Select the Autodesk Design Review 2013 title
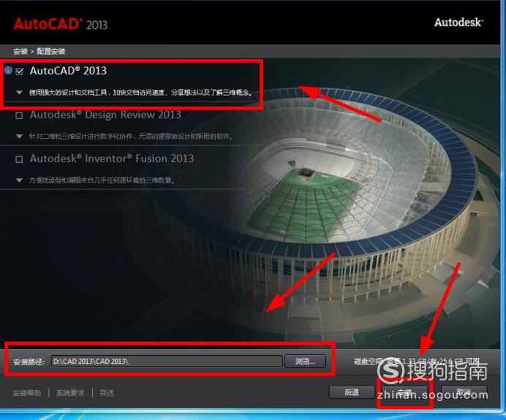506x420 pixels. (x=105, y=115)
